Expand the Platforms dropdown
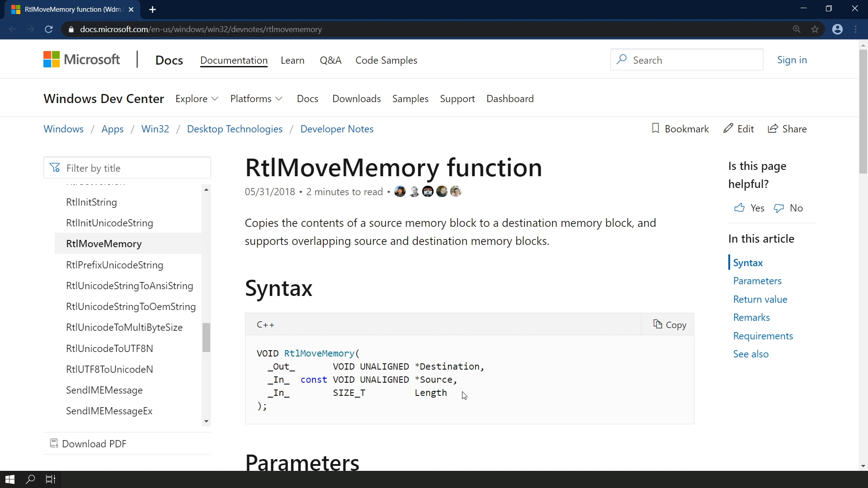Image resolution: width=868 pixels, height=488 pixels. (x=256, y=99)
